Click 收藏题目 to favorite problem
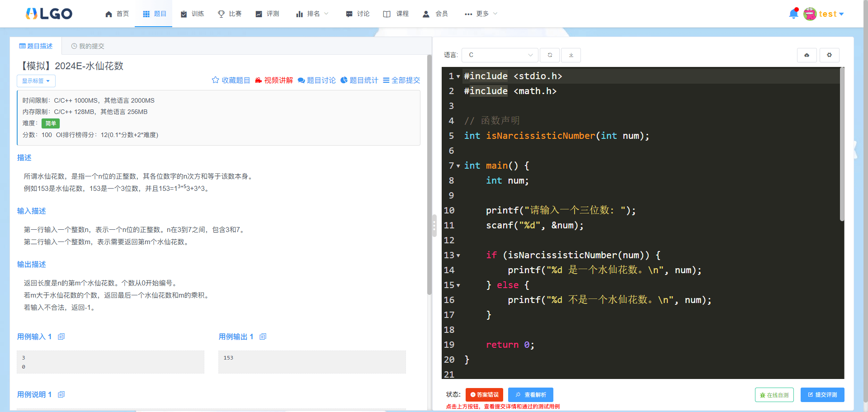868x412 pixels. click(231, 80)
